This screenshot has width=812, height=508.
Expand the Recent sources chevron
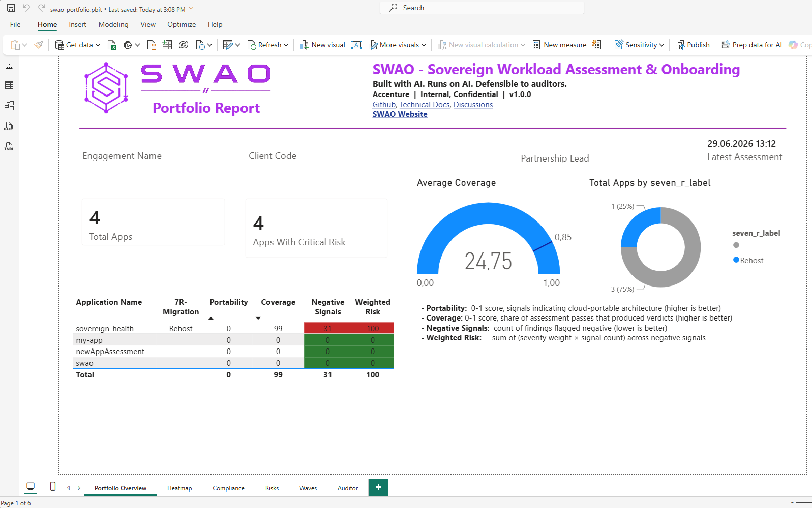click(x=209, y=45)
